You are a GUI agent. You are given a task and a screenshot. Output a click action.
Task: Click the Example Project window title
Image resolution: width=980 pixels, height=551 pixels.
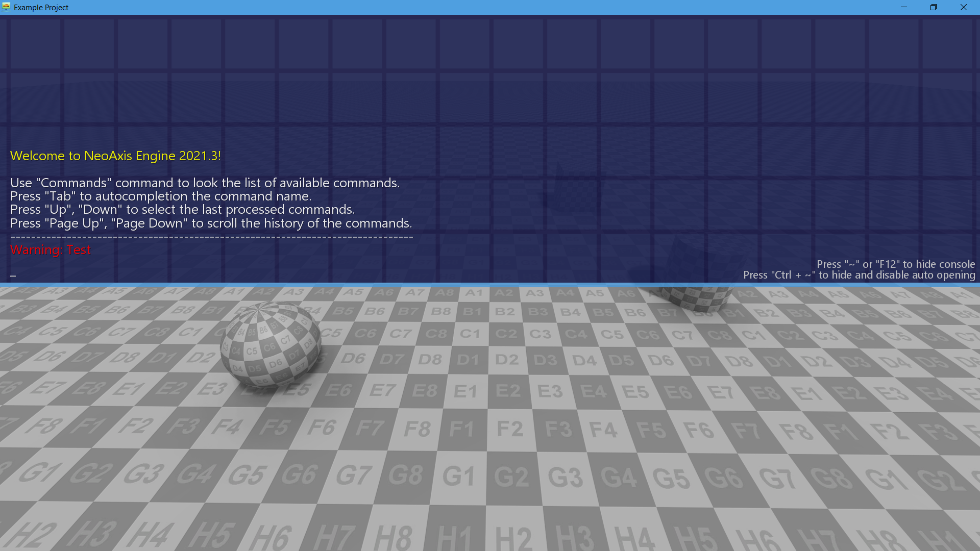point(41,8)
